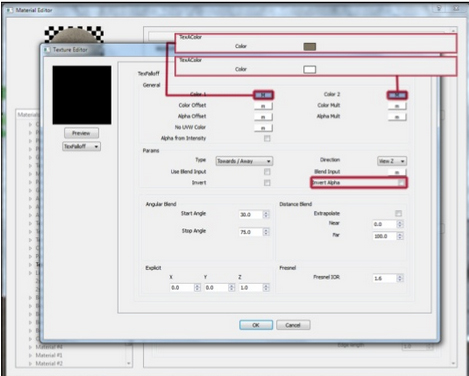The image size is (469, 376).
Task: Click the Stop Angle spinner arrows
Action: [x=266, y=232]
